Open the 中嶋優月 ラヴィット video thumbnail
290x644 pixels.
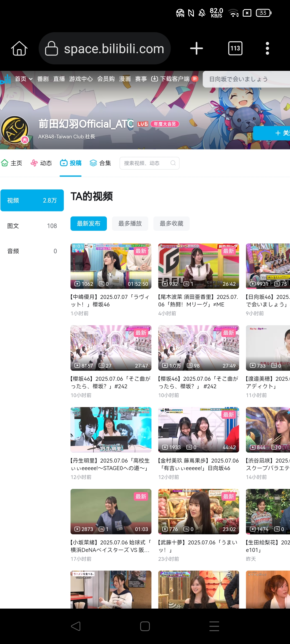111,266
